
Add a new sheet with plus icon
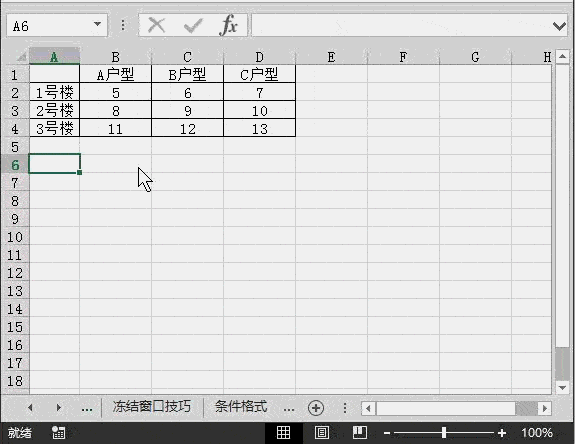[316, 408]
